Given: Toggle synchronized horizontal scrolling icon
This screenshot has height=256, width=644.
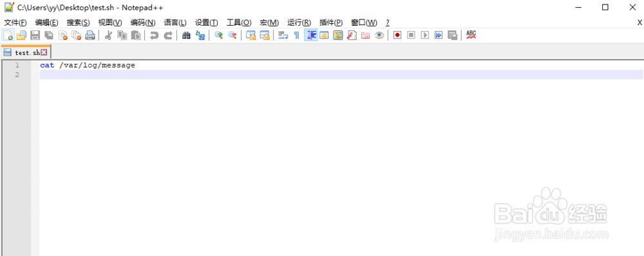Looking at the screenshot, I should point(265,35).
